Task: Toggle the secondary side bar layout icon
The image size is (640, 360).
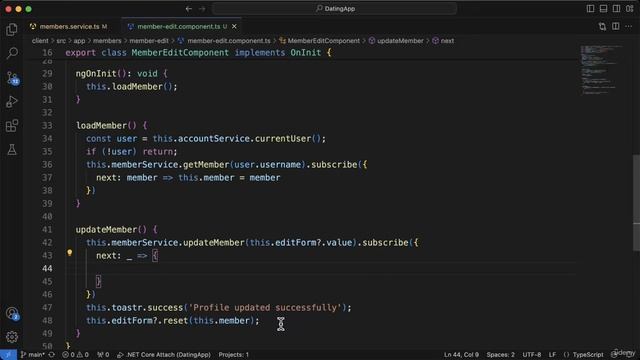Action: pos(616,9)
